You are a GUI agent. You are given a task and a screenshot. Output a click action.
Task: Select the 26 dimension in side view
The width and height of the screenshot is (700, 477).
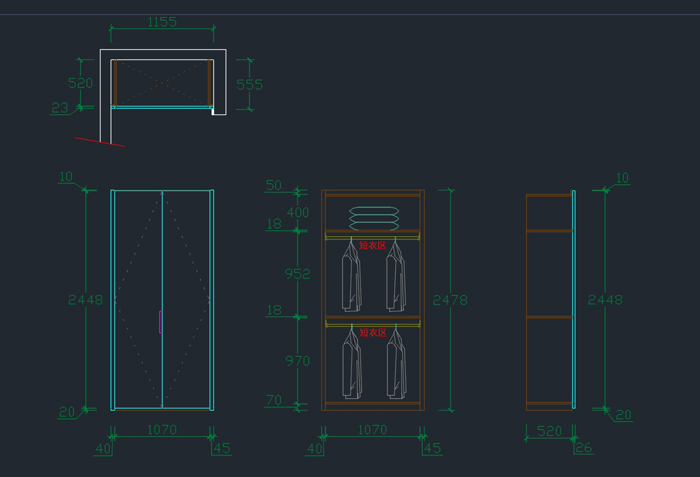coord(583,449)
